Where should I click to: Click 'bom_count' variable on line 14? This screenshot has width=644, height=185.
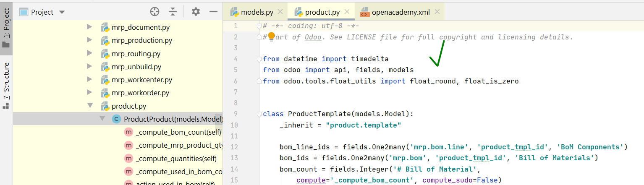pos(298,169)
